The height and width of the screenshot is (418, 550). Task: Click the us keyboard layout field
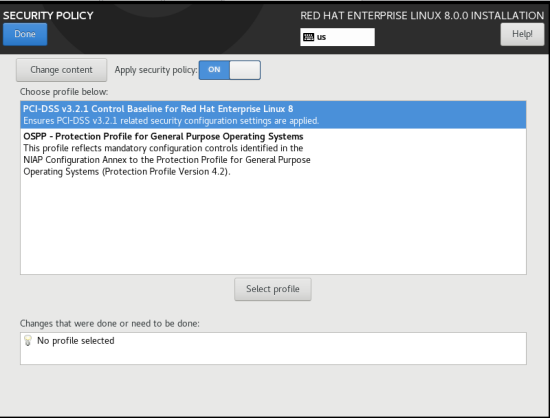tap(337, 37)
